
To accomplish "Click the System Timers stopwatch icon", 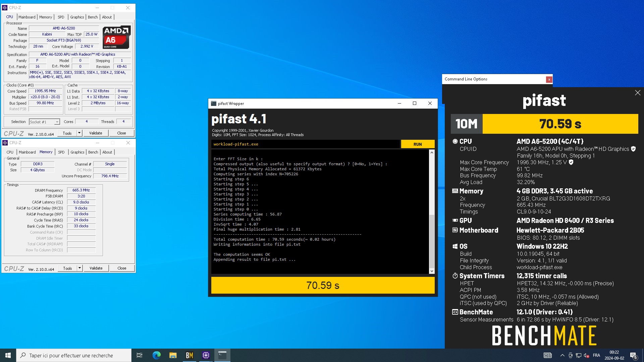I will pos(455,276).
